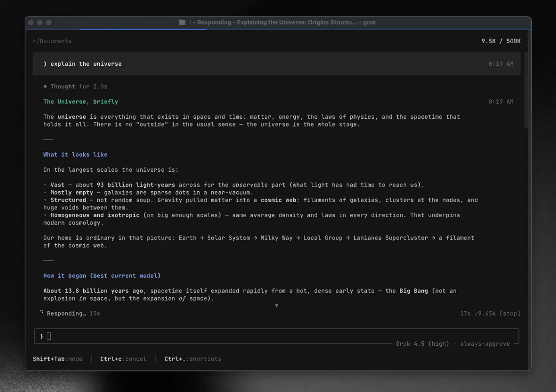The image size is (556, 392).
Task: Click the diamond icon beside Thought
Action: click(45, 86)
